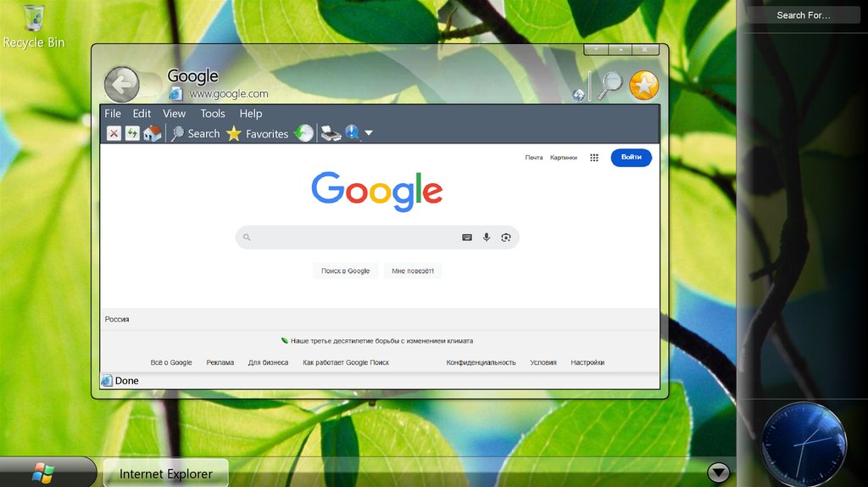Click the taskbar round down-arrow button
This screenshot has height=487, width=868.
pos(718,473)
